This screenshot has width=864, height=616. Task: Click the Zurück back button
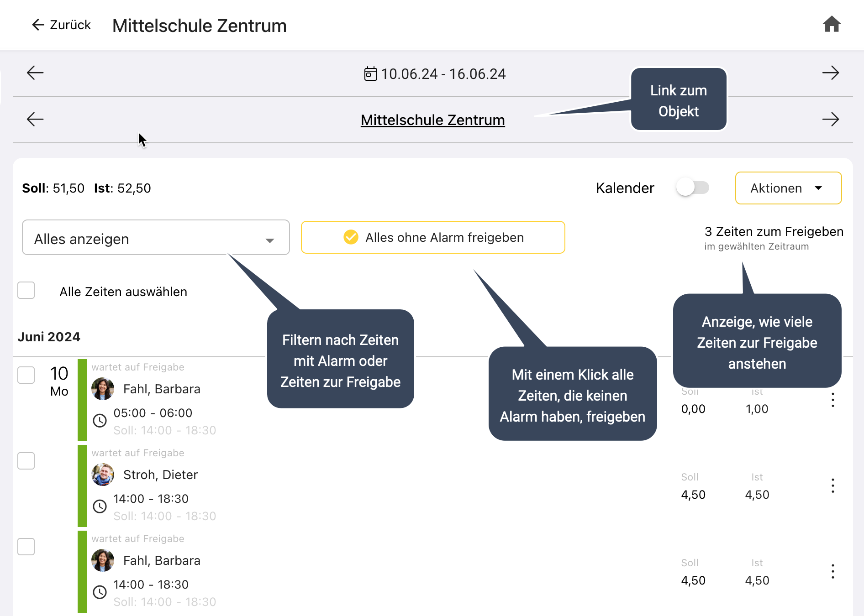pos(61,25)
